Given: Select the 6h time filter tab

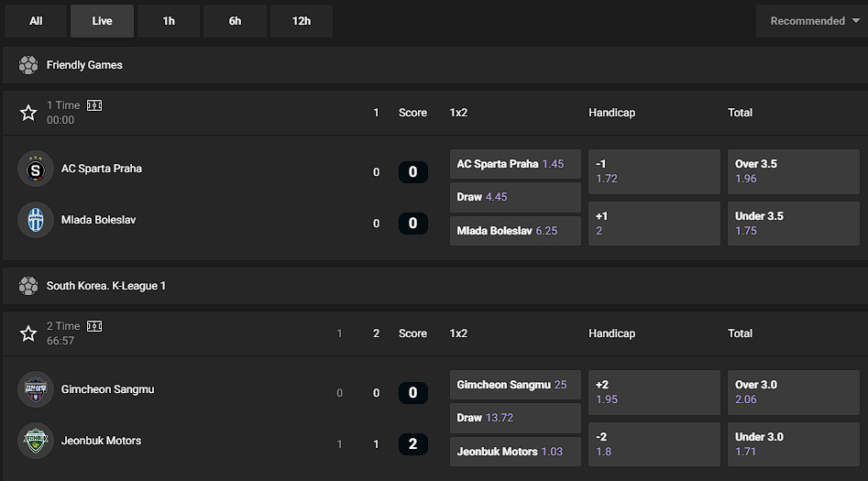Looking at the screenshot, I should pos(235,21).
